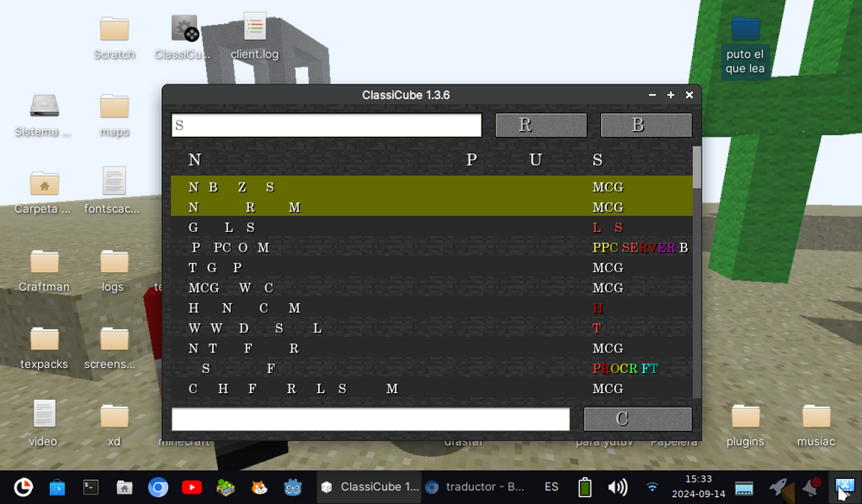Open the terminal from the taskbar
862x504 pixels.
click(x=91, y=488)
